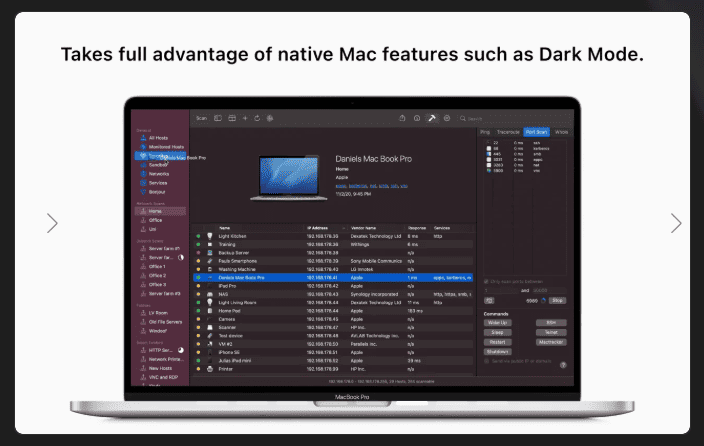Select Monitored Hosts in the sidebar
Image resolution: width=704 pixels, height=446 pixels.
click(x=161, y=147)
